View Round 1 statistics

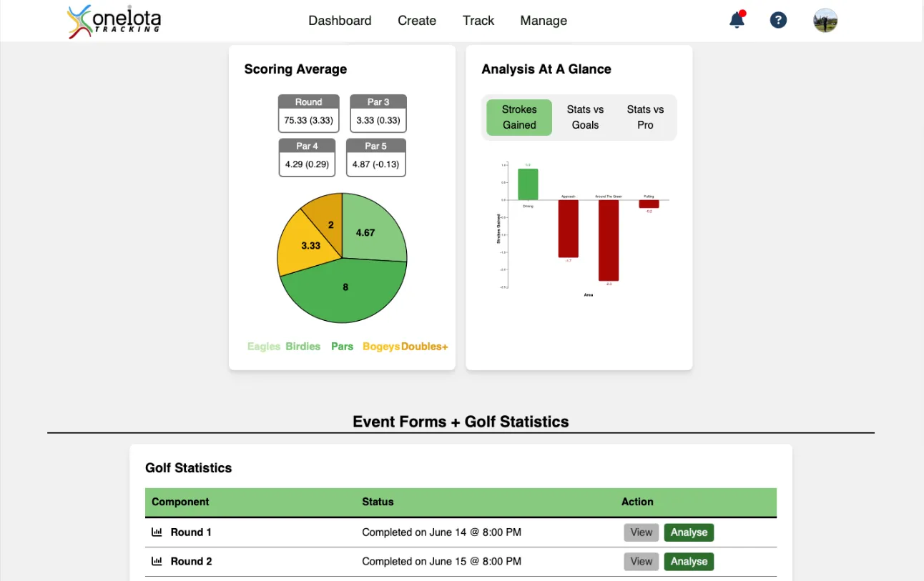pos(642,532)
